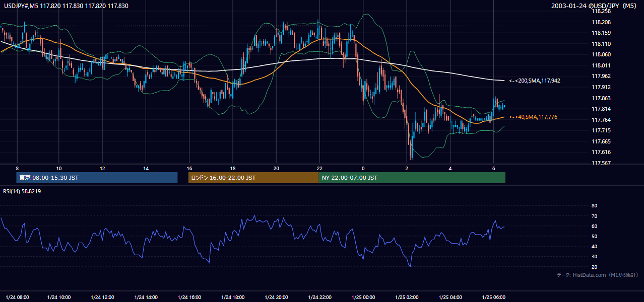Click the 1/25 02:00 date label
Image resolution: width=644 pixels, height=302 pixels.
[406, 297]
